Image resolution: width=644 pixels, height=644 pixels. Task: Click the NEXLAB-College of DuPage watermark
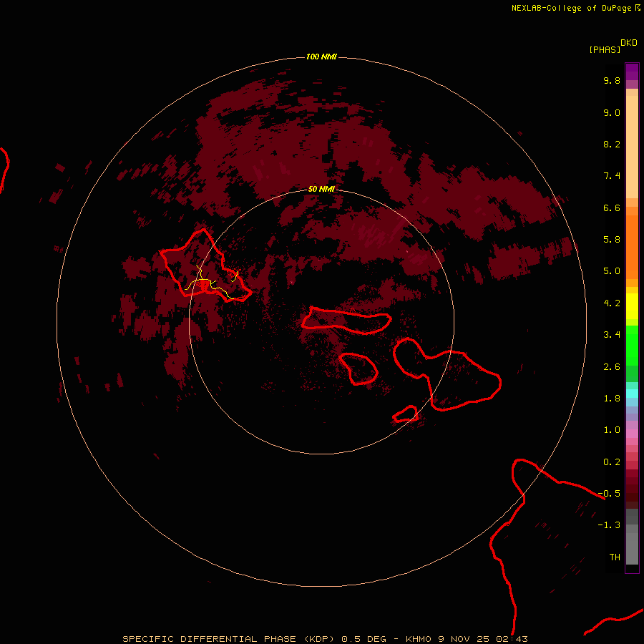575,8
